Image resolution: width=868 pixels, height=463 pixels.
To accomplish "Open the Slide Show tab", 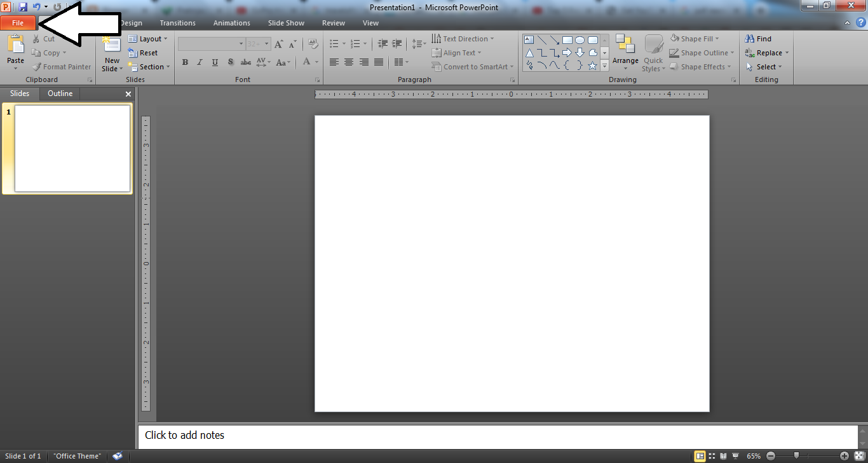I will coord(286,23).
